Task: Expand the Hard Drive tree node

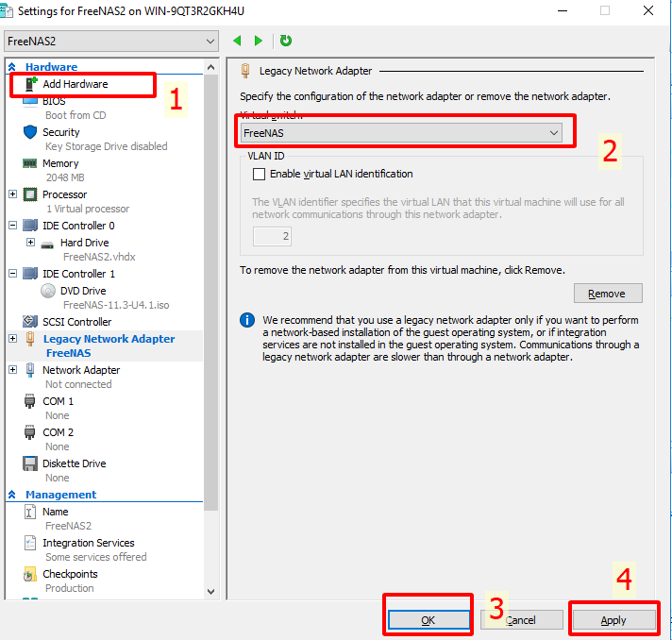Action: coord(30,243)
